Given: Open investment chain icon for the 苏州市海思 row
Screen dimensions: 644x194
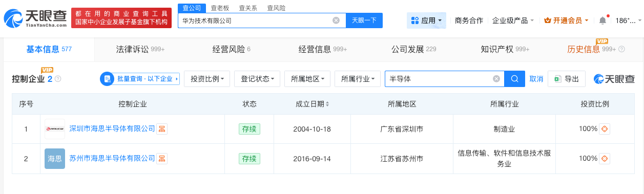Looking at the screenshot, I should [x=605, y=158].
